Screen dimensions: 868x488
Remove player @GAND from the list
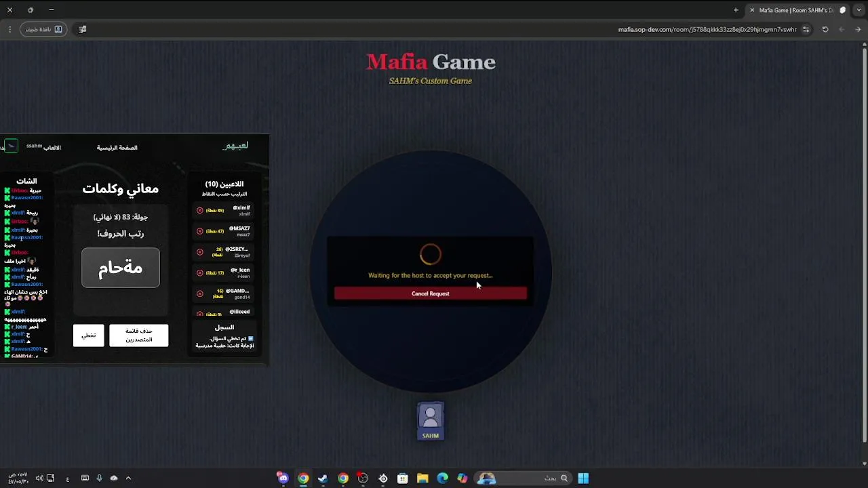pyautogui.click(x=200, y=293)
